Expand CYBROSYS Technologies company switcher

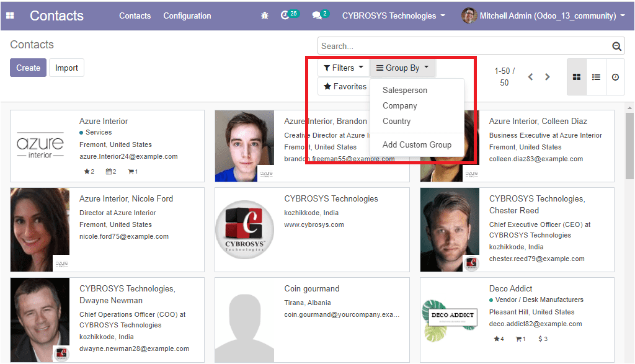pyautogui.click(x=393, y=16)
